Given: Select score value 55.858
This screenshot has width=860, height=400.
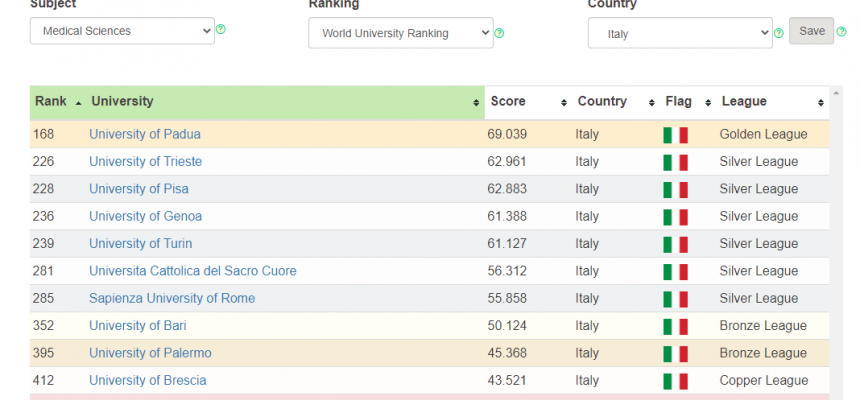Looking at the screenshot, I should [x=507, y=298].
